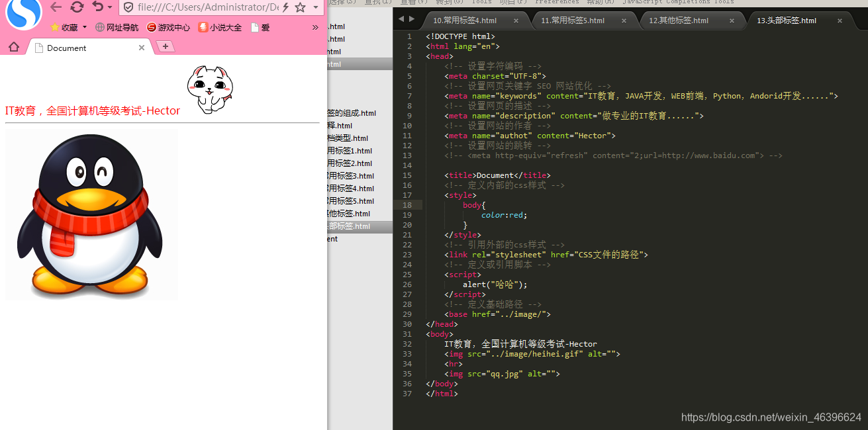
Task: Click the tab scroll left arrow in Sublime
Action: (x=401, y=19)
